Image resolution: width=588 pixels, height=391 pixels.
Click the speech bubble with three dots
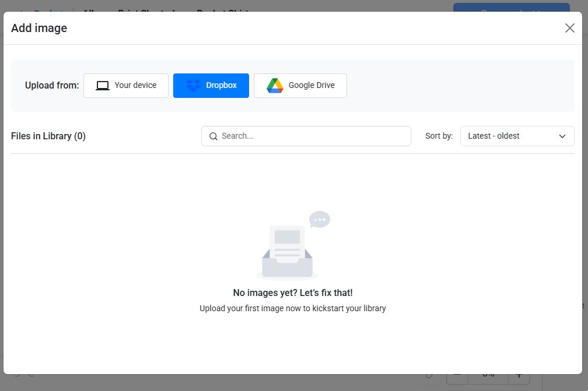coord(320,220)
